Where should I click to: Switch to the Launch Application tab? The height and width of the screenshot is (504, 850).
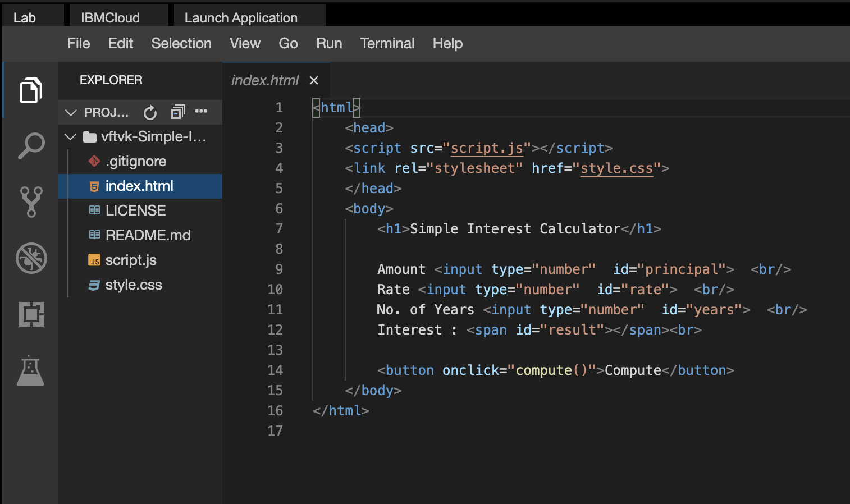pos(241,18)
